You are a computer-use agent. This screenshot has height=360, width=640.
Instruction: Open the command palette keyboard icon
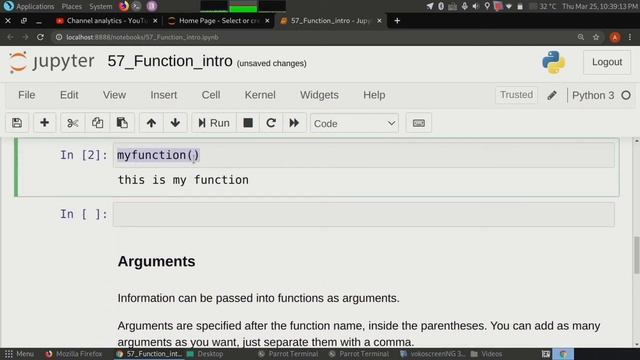(419, 123)
